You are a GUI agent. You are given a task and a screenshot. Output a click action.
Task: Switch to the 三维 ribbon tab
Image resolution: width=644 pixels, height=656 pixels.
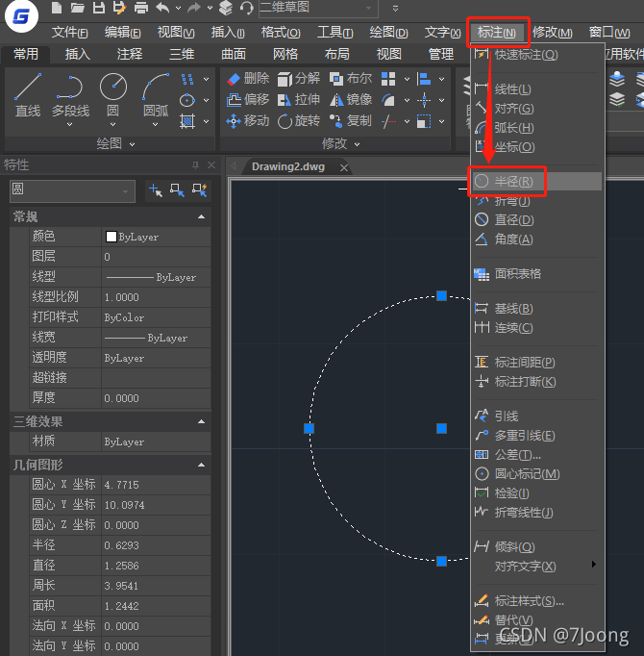(x=182, y=54)
